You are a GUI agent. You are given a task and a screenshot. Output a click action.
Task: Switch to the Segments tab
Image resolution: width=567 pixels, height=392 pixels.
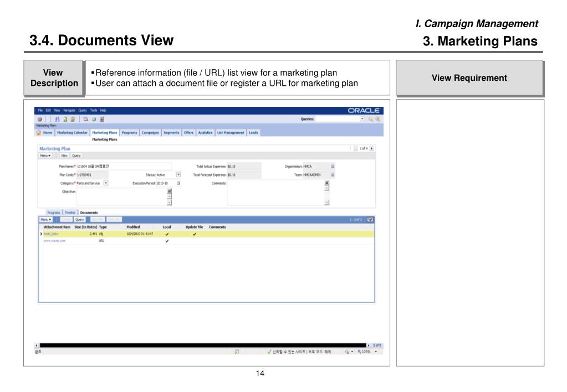[x=171, y=133]
